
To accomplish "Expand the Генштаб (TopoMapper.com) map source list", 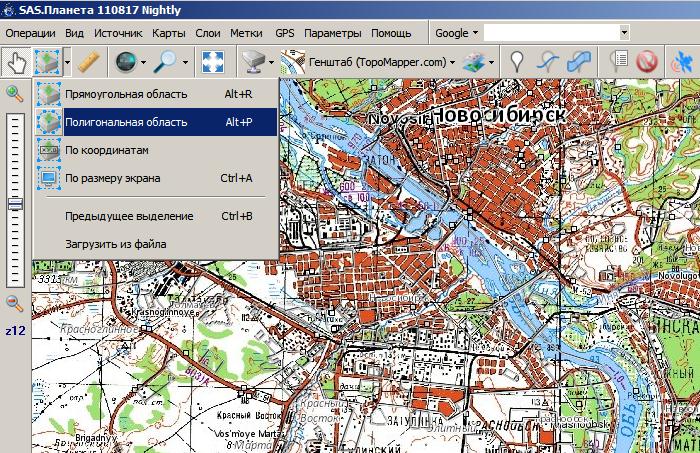I will [452, 62].
